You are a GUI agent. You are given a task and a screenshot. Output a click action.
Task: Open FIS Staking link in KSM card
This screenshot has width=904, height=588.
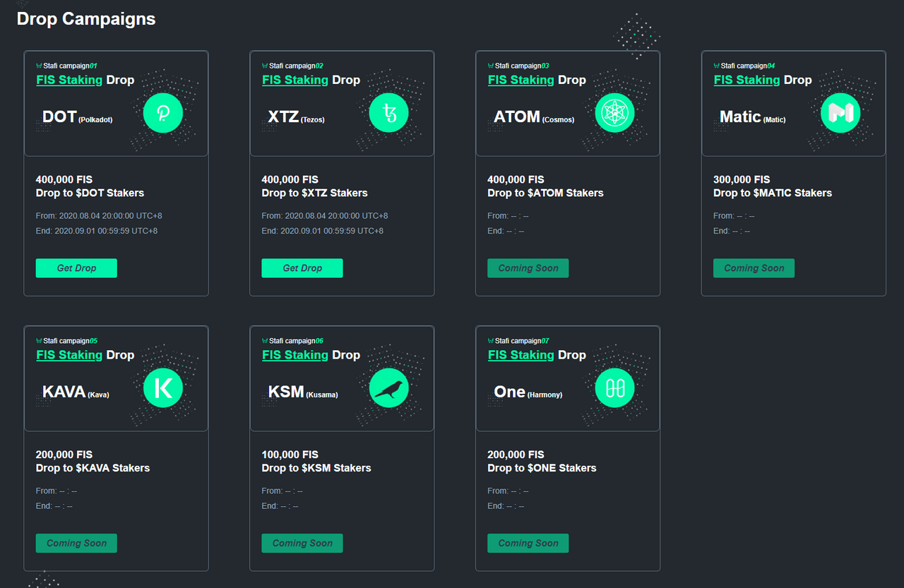[x=295, y=355]
